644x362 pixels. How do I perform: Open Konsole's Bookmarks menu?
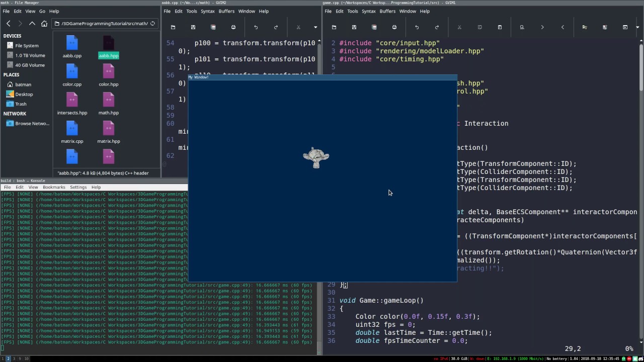[x=54, y=187]
